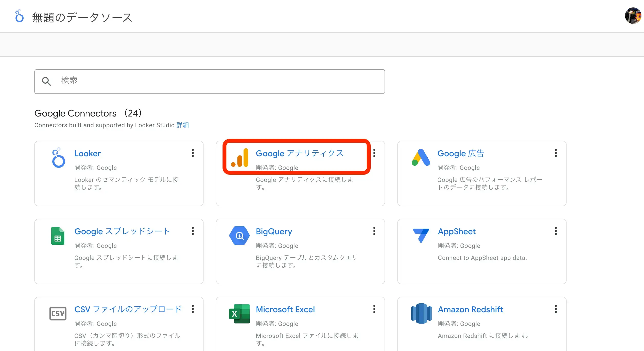Click '開発者: Google' in the AppSheet card
644x351 pixels.
point(459,246)
